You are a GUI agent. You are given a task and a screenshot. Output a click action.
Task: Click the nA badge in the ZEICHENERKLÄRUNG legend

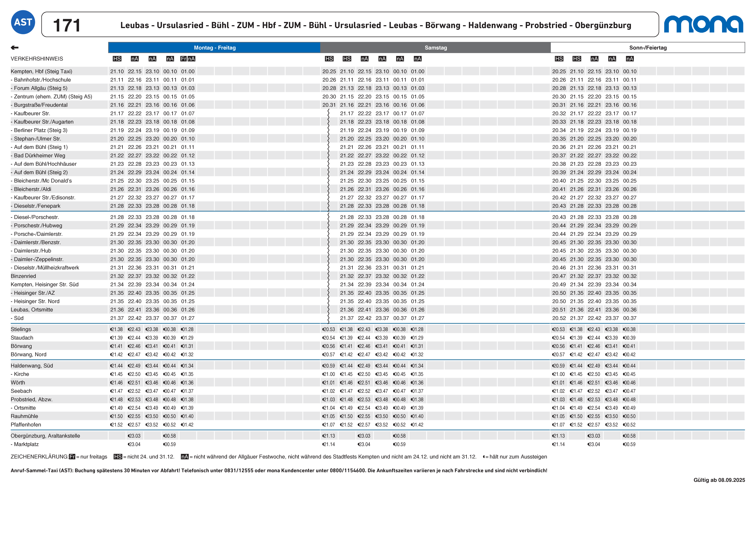point(185,457)
